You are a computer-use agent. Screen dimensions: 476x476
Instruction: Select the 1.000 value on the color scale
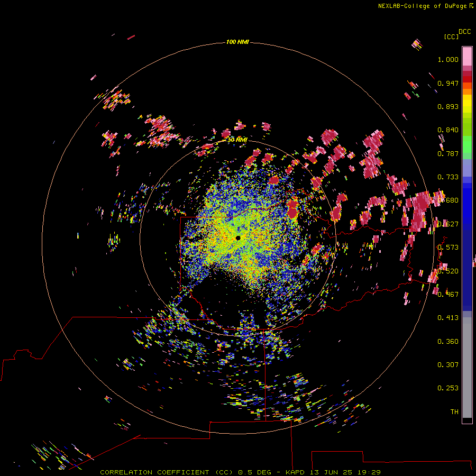pos(448,59)
